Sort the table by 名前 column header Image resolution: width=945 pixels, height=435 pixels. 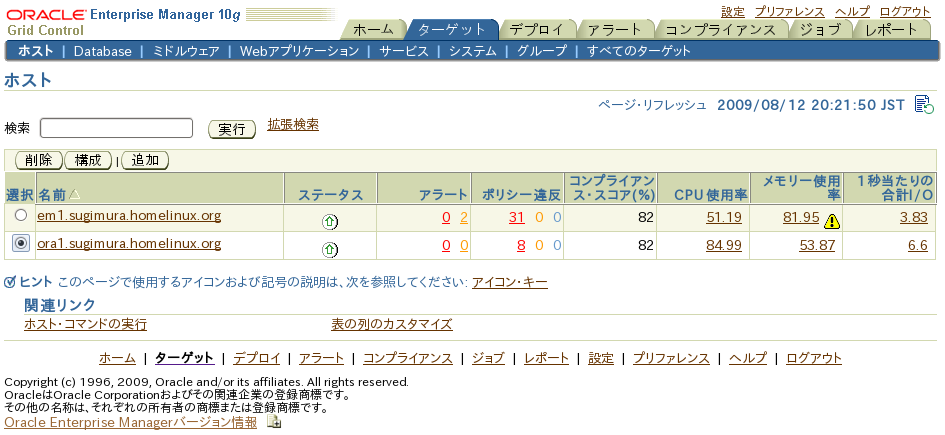point(52,195)
